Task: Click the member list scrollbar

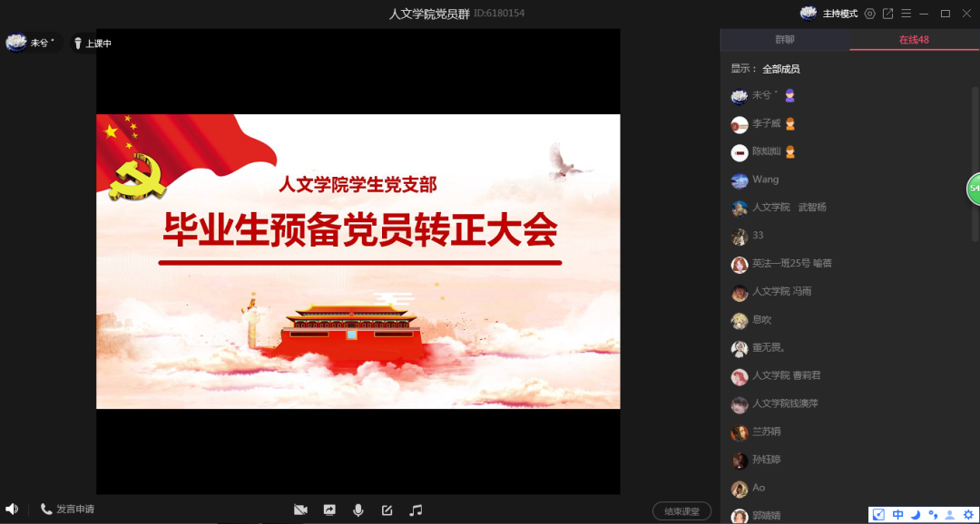Action: coord(975,163)
